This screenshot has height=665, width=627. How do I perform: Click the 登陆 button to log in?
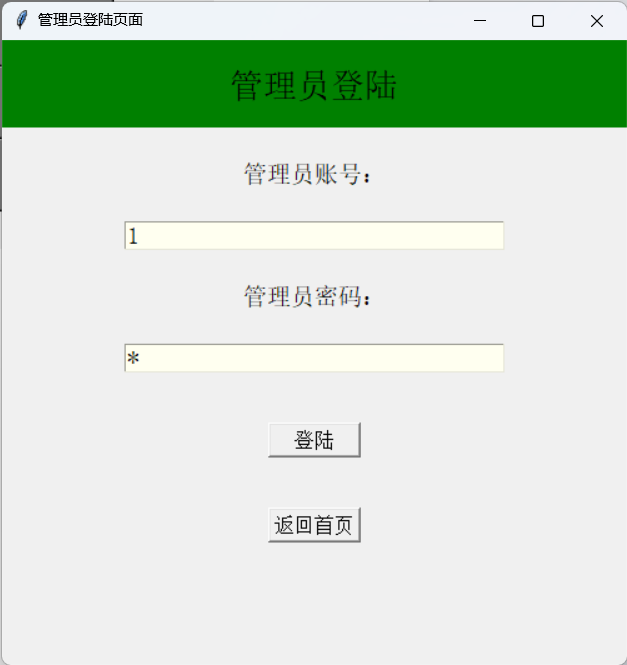pos(314,440)
